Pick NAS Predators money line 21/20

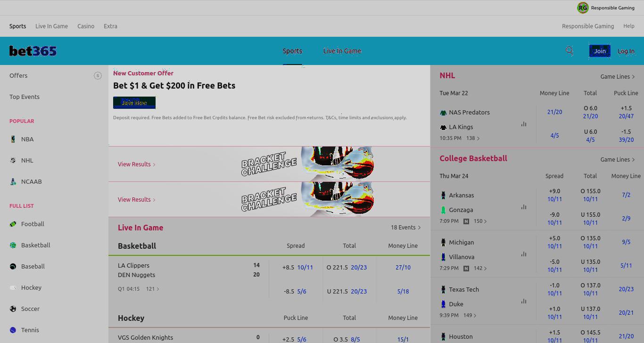tap(554, 112)
